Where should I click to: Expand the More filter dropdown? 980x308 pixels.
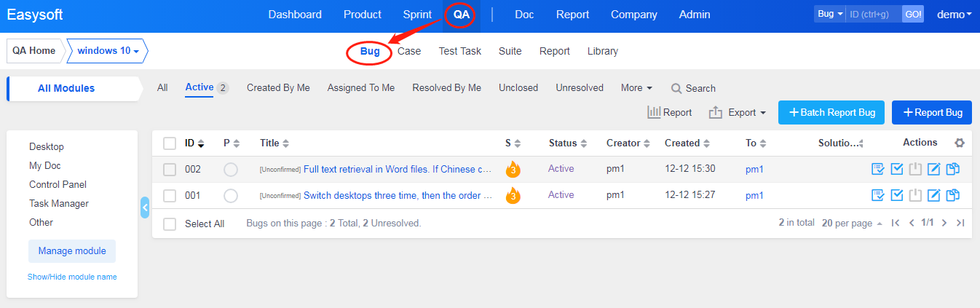(636, 88)
